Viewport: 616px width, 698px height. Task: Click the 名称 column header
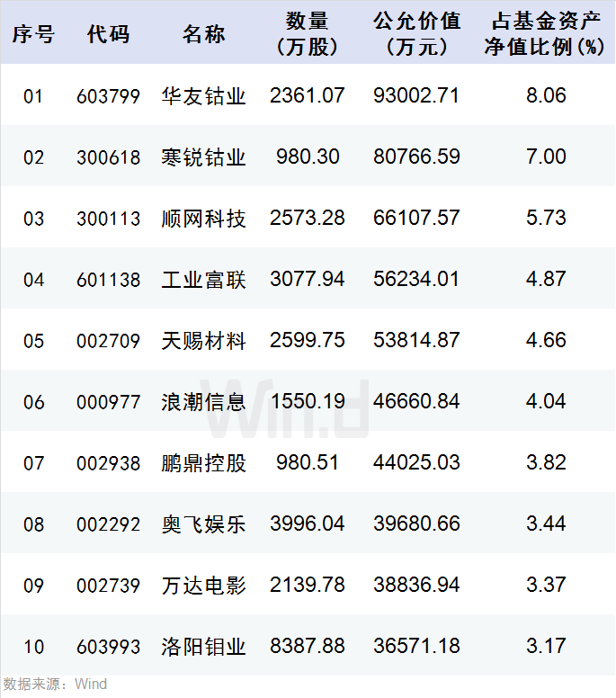click(x=203, y=34)
